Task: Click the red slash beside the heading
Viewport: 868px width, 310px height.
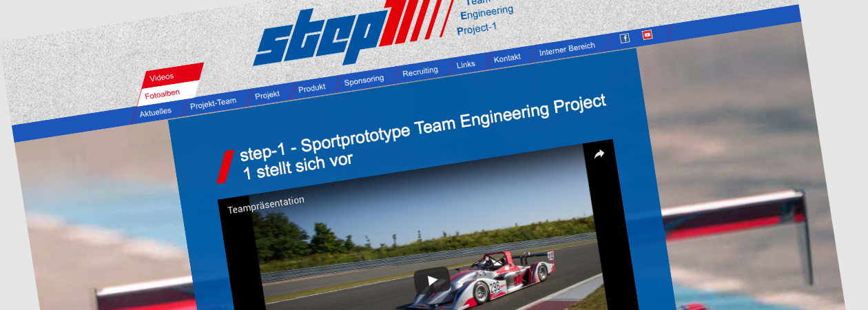Action: click(x=225, y=167)
